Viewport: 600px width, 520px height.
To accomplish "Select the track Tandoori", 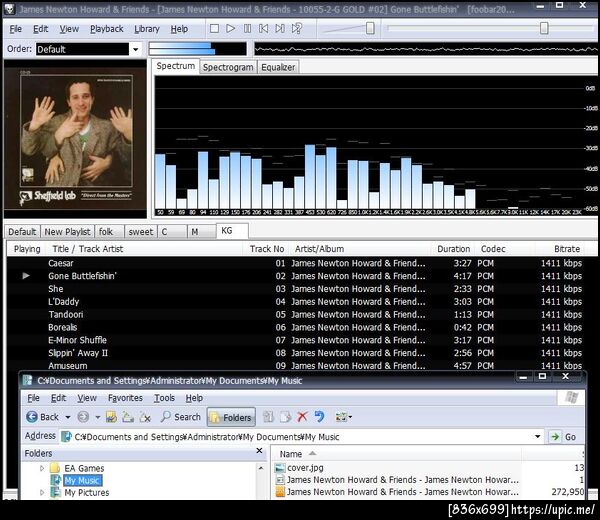I will pyautogui.click(x=302, y=315).
